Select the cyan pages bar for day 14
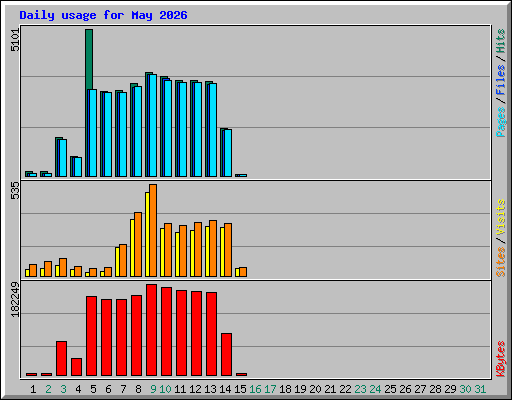This screenshot has height=400, width=512. point(228,153)
